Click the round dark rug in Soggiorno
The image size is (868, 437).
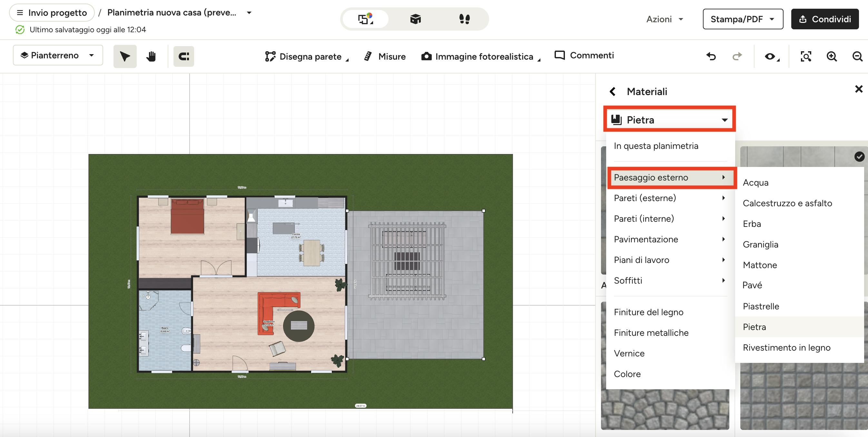pos(299,326)
